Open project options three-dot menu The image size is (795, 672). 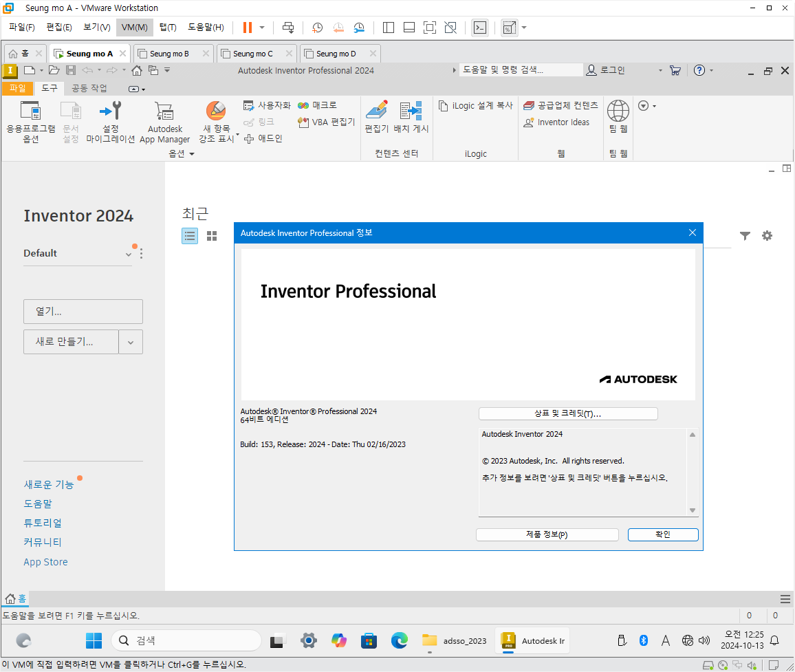click(141, 254)
